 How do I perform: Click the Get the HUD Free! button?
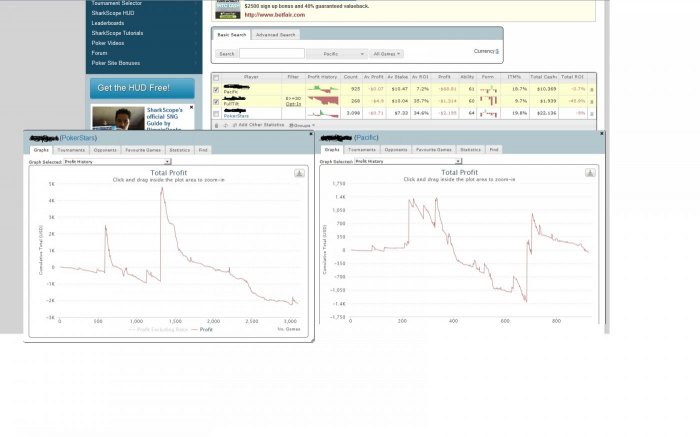(x=142, y=88)
